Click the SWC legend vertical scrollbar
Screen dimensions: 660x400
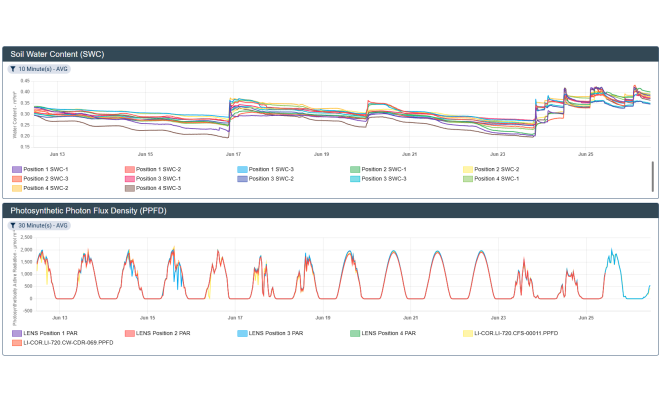pyautogui.click(x=653, y=176)
